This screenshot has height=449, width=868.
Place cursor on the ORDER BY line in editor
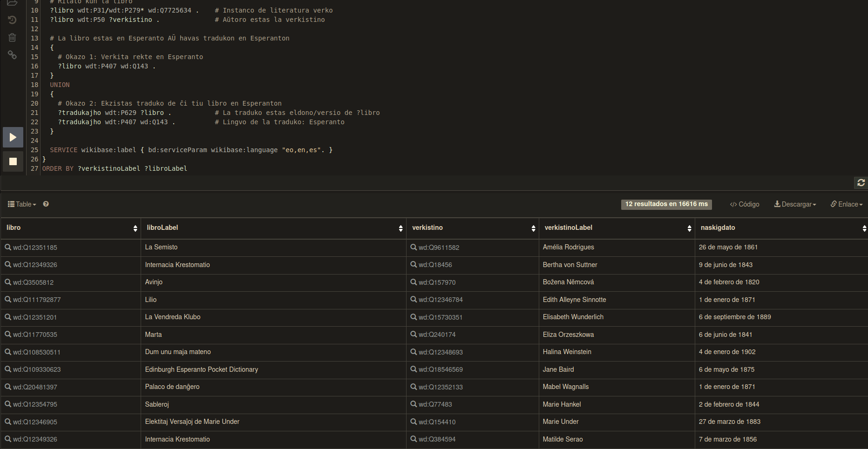115,168
